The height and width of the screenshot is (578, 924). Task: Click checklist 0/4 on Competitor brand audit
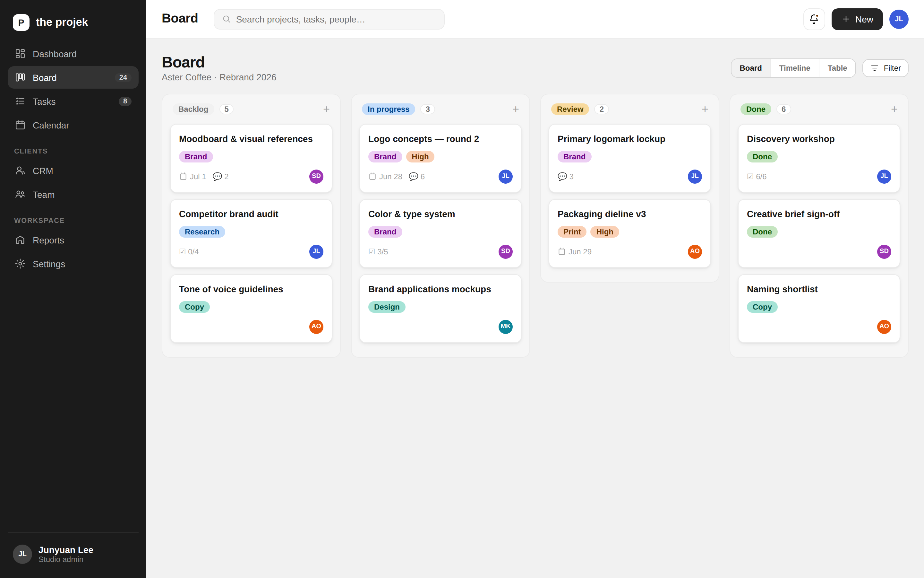click(189, 251)
